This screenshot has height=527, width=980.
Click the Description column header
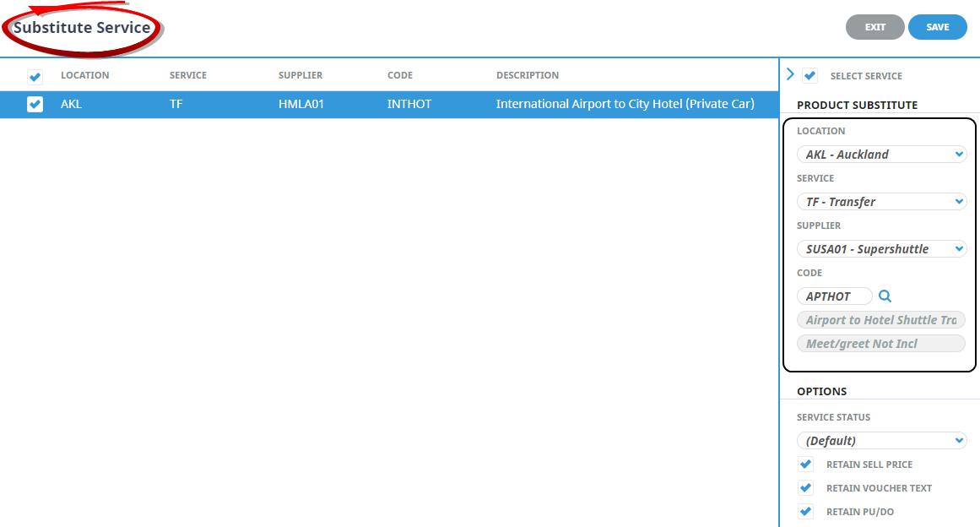(x=528, y=75)
